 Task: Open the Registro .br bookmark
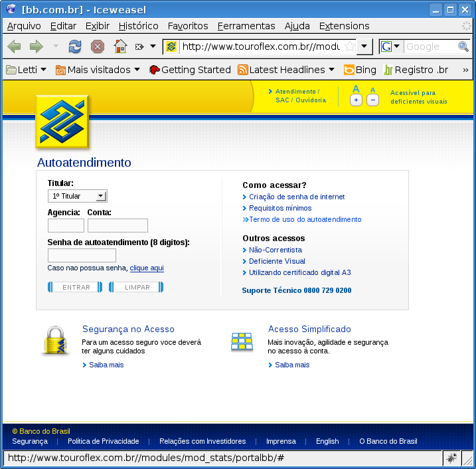[416, 70]
